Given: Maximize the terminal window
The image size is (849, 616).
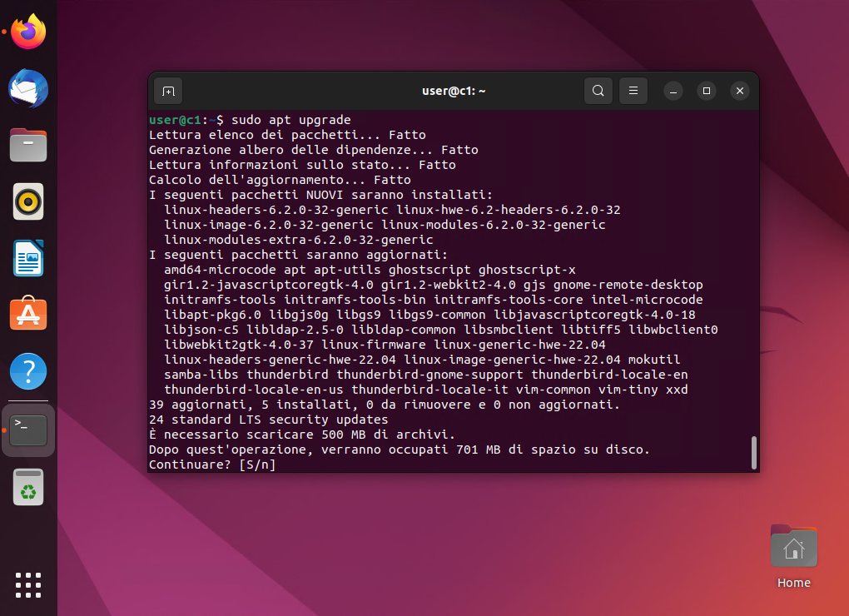Looking at the screenshot, I should pos(707,91).
